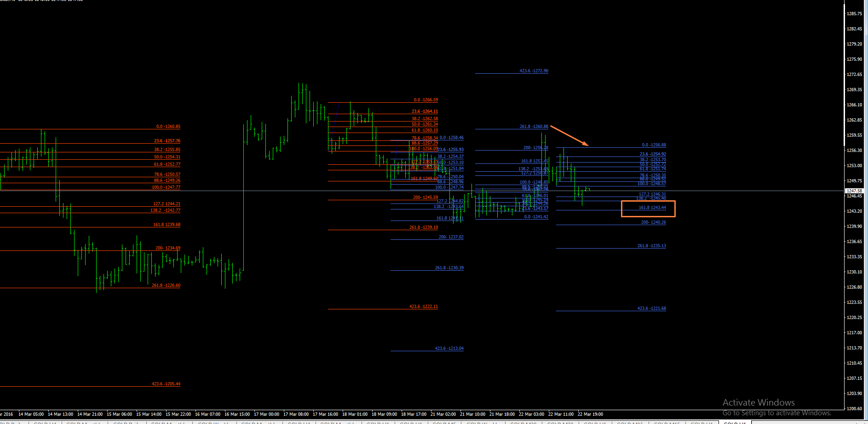Viewport: 868px width, 424px height.
Task: Select the '261.8 -1230.39' extension label
Action: (x=449, y=268)
